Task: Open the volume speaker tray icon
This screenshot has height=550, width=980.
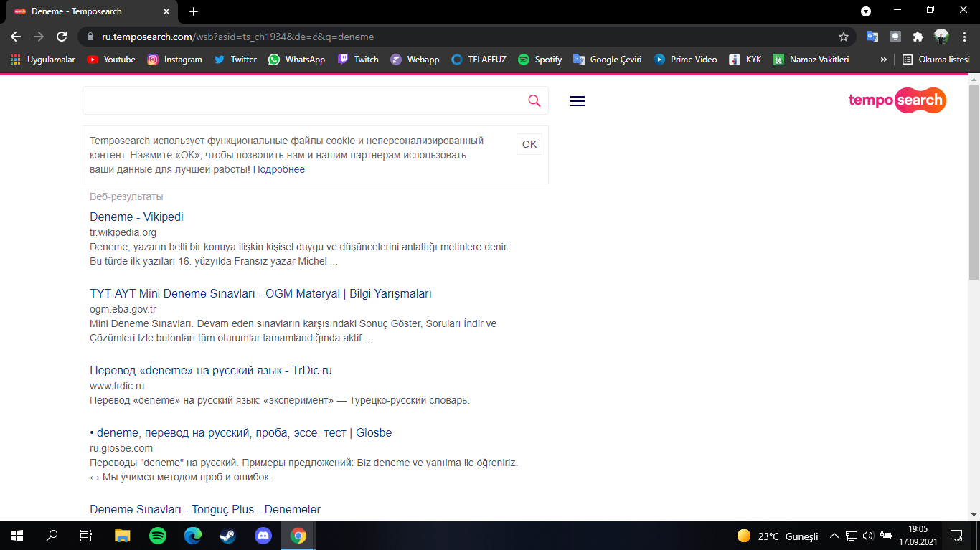Action: tap(868, 536)
